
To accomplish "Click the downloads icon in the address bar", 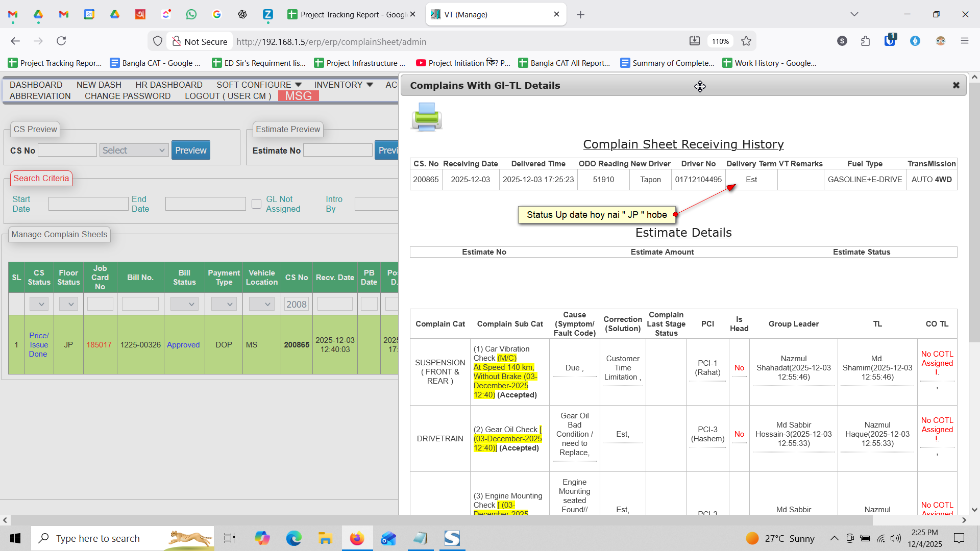I will click(x=694, y=41).
